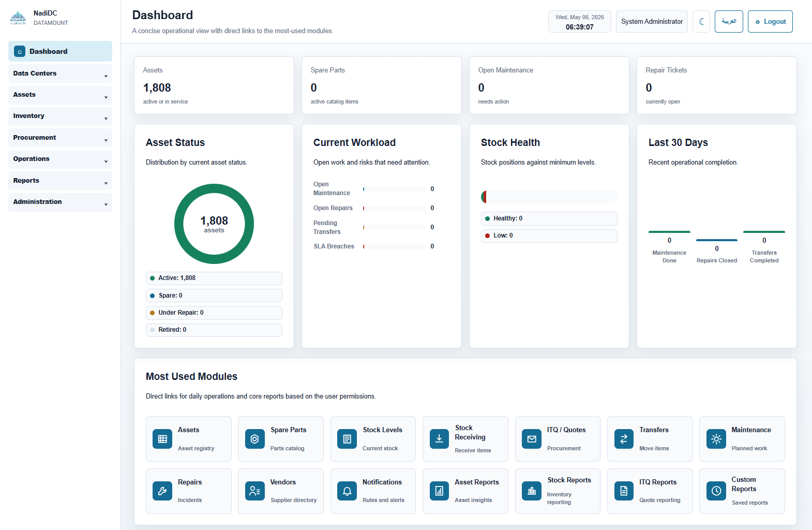The image size is (812, 530).
Task: Open the Spare Parts hexagon icon
Action: (254, 439)
